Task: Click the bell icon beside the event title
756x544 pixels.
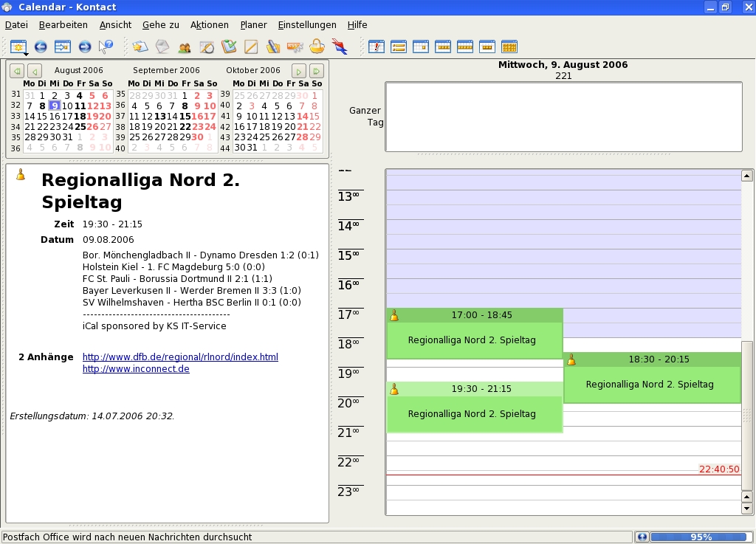Action: [20, 174]
